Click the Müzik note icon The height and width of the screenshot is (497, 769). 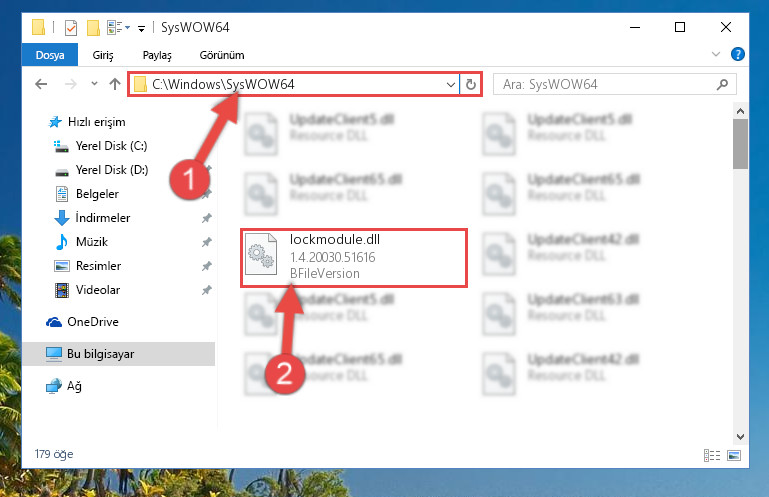(62, 241)
